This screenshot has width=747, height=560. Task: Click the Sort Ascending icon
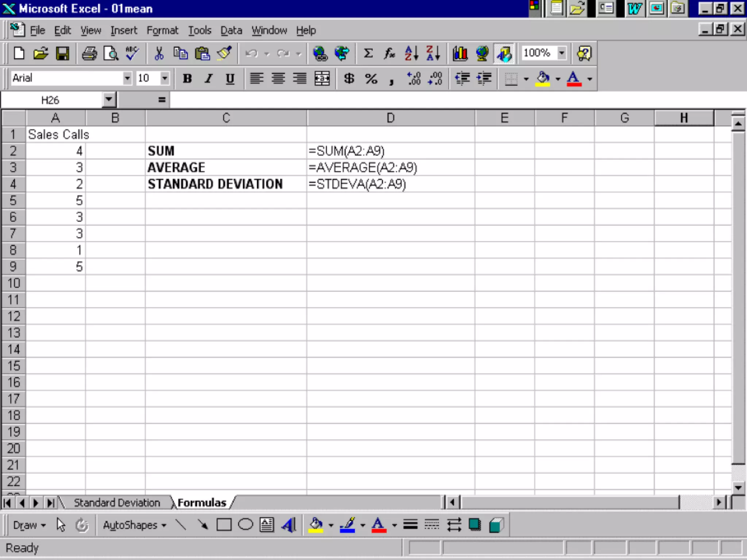(411, 54)
